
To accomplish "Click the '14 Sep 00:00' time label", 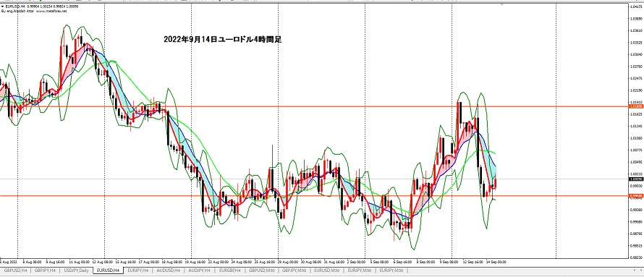I will [496, 261].
